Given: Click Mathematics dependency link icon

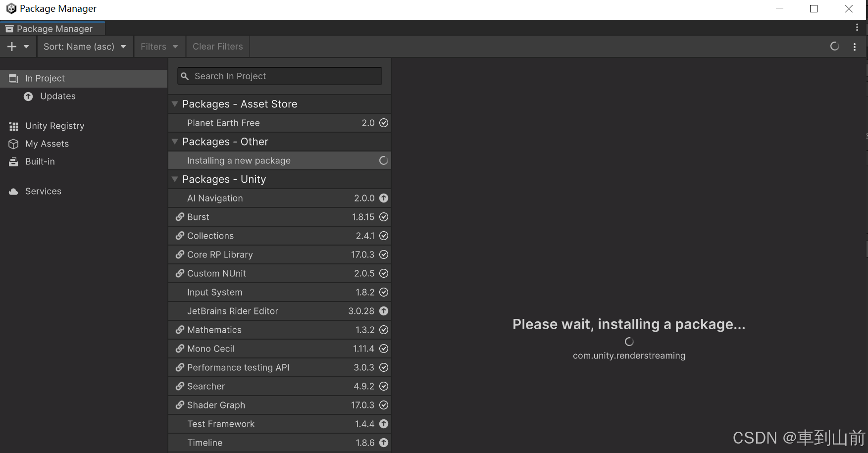Looking at the screenshot, I should click(180, 330).
